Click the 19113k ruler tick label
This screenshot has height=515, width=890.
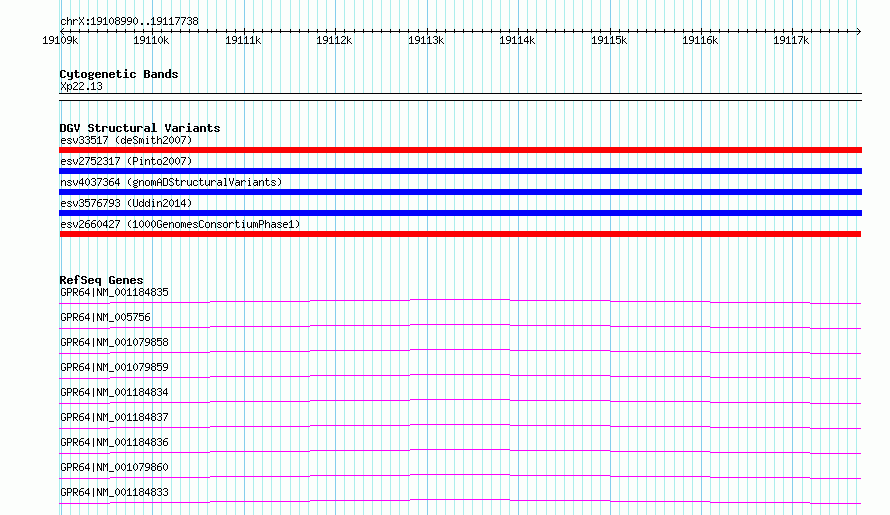tap(426, 40)
